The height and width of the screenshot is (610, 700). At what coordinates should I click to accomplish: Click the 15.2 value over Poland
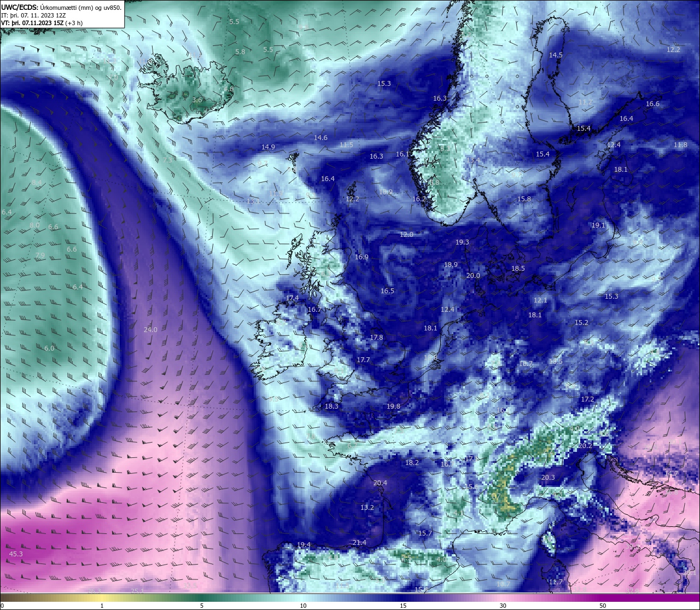[581, 322]
